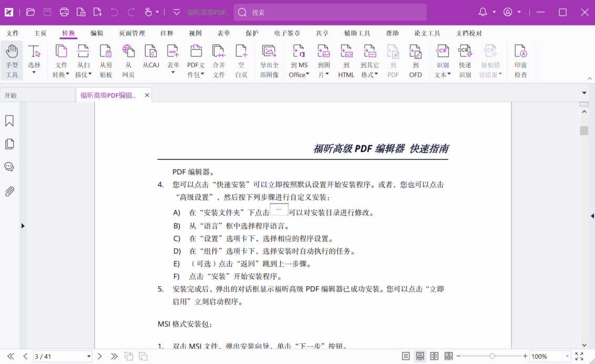Click the convert to HTML icon
Image resolution: width=595 pixels, height=364 pixels.
[x=346, y=51]
